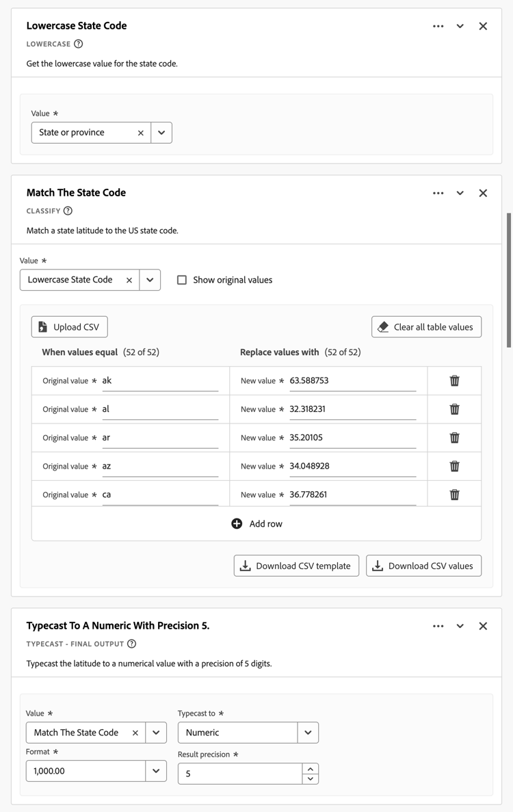Open the Format 1,000.00 dropdown

click(156, 771)
